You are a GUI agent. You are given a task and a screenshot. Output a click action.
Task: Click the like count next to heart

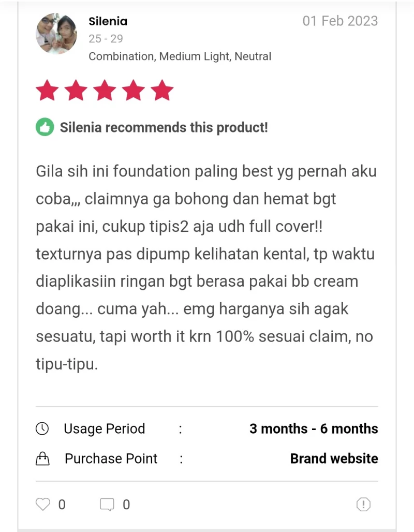point(62,505)
